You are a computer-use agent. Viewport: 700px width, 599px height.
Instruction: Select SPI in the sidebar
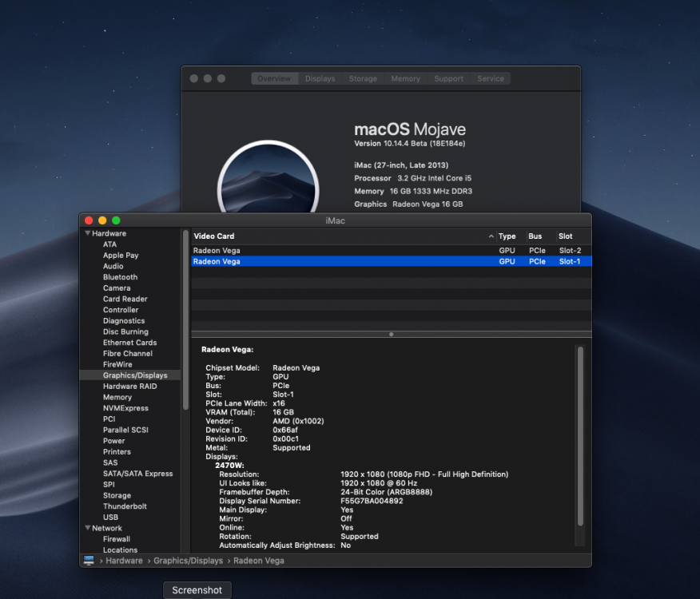coord(109,485)
